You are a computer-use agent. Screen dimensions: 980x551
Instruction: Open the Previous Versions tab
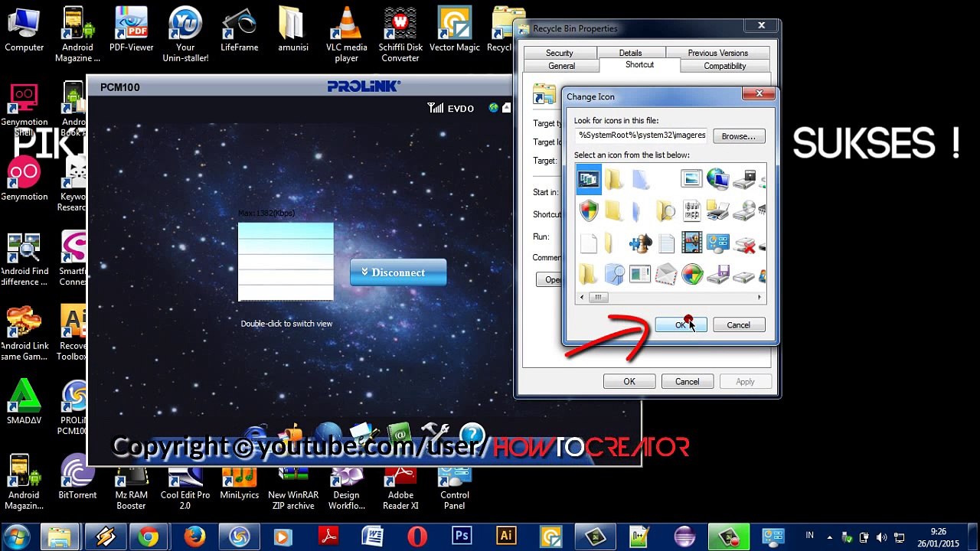[x=717, y=53]
